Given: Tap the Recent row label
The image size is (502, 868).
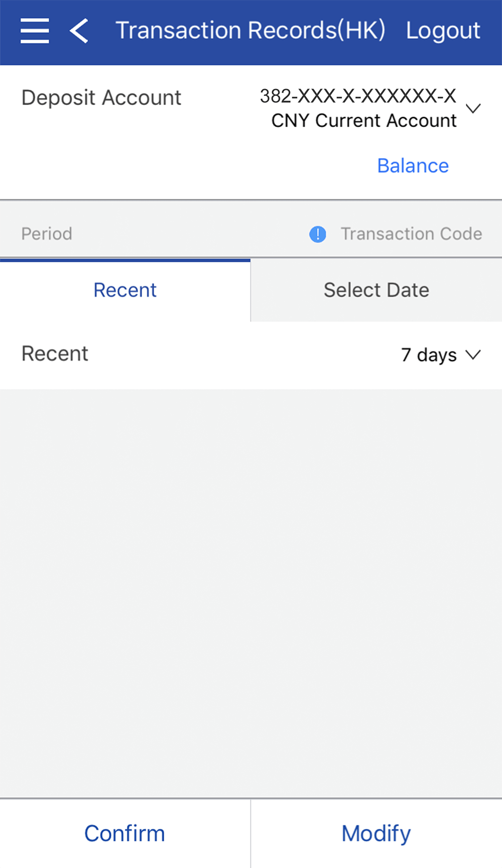Looking at the screenshot, I should point(55,354).
